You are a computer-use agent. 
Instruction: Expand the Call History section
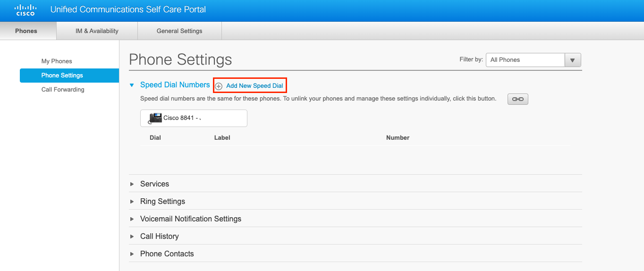(x=159, y=236)
